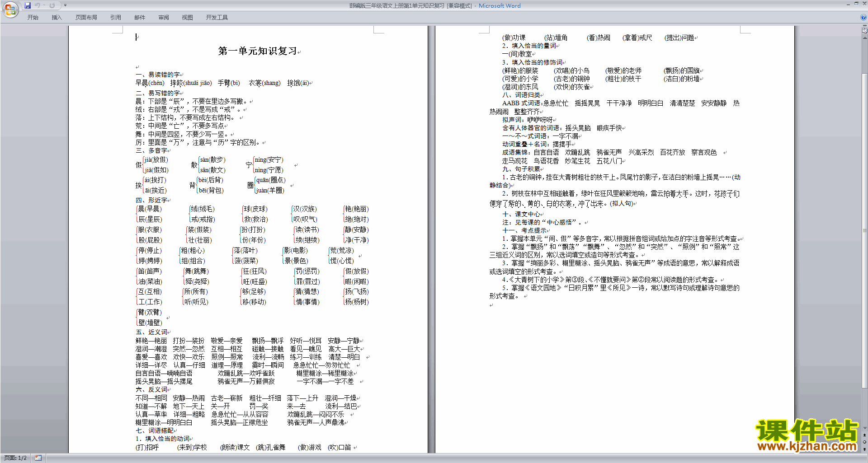Restore down the Word window
The image size is (868, 463).
(x=856, y=4)
